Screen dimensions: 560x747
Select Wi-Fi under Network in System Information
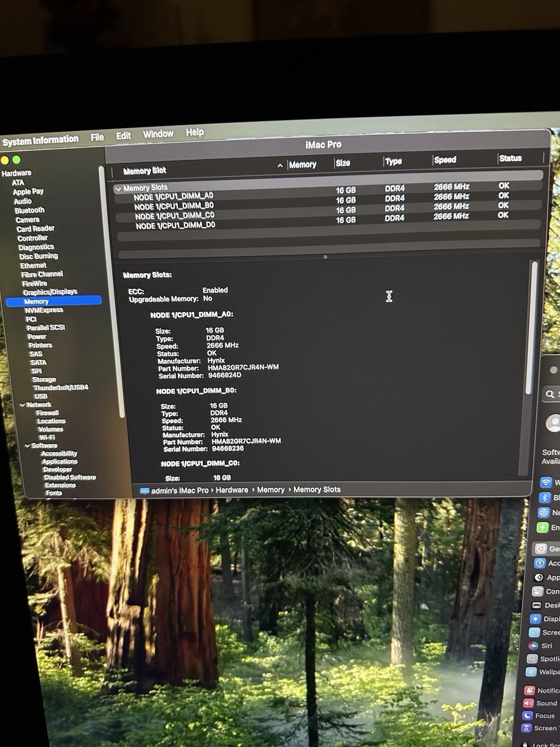47,437
